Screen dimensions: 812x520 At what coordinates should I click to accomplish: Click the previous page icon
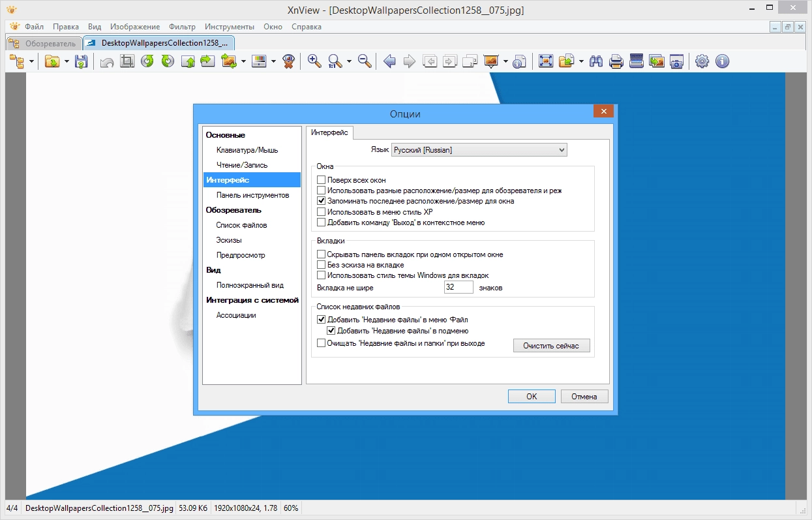[430, 61]
